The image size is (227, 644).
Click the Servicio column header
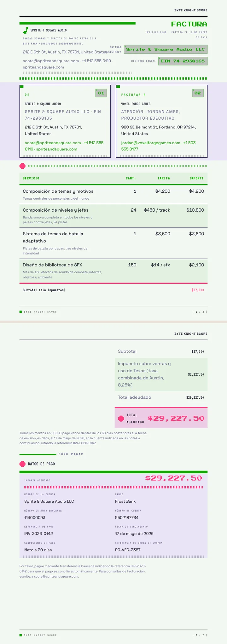[31, 178]
